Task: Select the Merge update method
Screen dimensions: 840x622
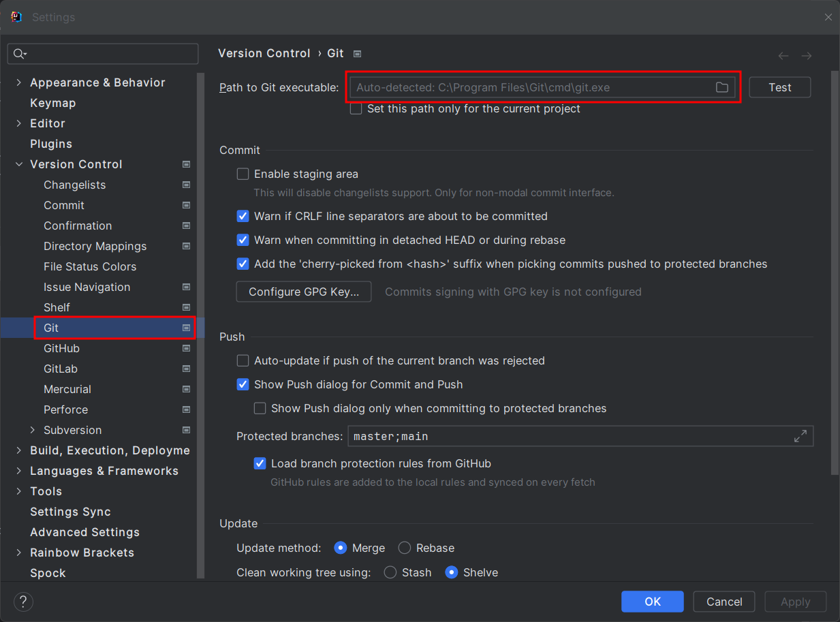Action: coord(341,548)
